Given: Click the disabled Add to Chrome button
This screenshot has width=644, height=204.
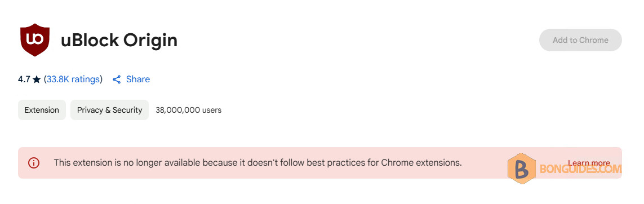Looking at the screenshot, I should point(580,40).
